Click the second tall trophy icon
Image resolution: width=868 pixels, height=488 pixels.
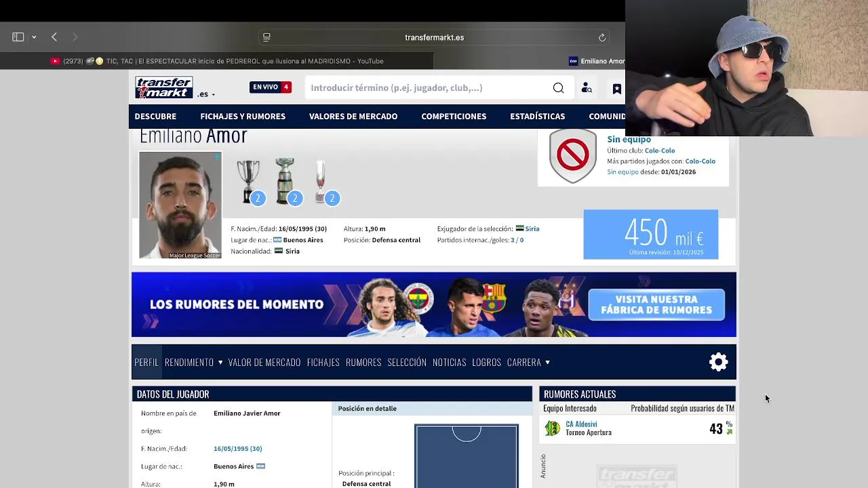point(285,181)
